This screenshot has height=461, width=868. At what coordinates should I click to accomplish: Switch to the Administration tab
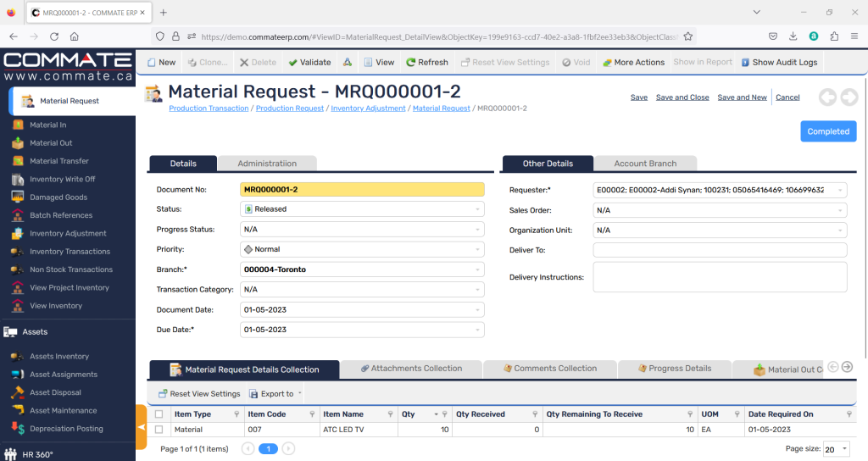(x=267, y=164)
